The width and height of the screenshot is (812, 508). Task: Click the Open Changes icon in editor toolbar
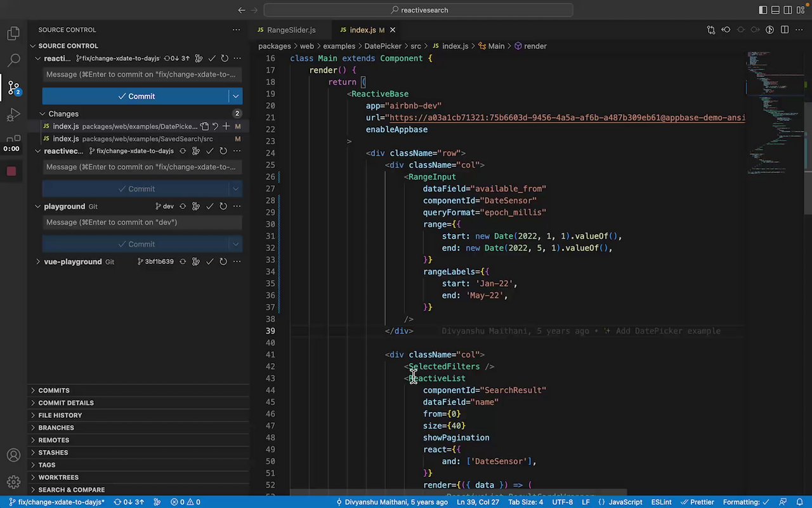point(710,30)
